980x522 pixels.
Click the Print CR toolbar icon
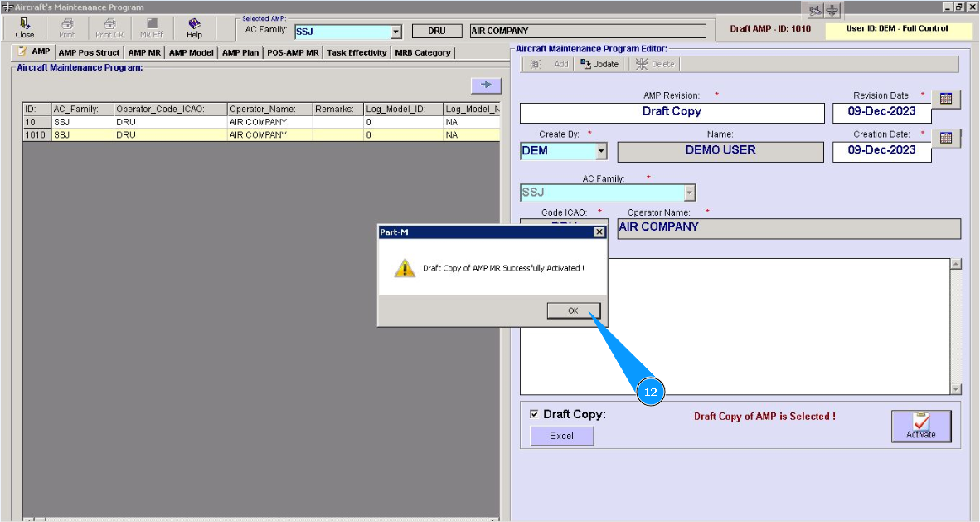[x=109, y=28]
